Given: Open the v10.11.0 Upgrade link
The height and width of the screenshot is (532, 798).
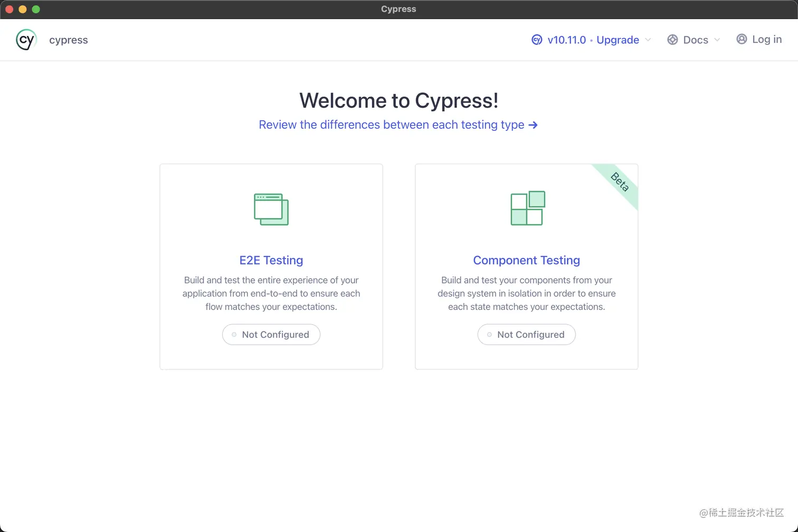Looking at the screenshot, I should point(593,40).
